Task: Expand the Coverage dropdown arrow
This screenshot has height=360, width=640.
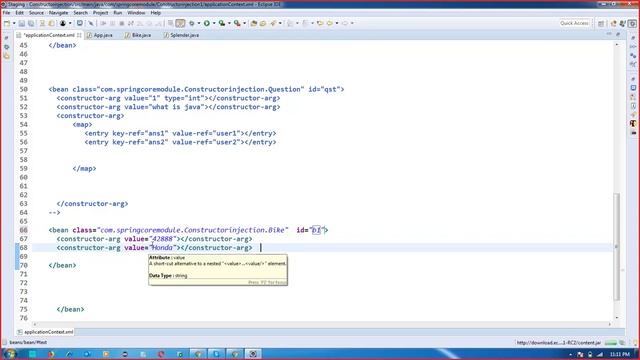Action: (x=229, y=23)
